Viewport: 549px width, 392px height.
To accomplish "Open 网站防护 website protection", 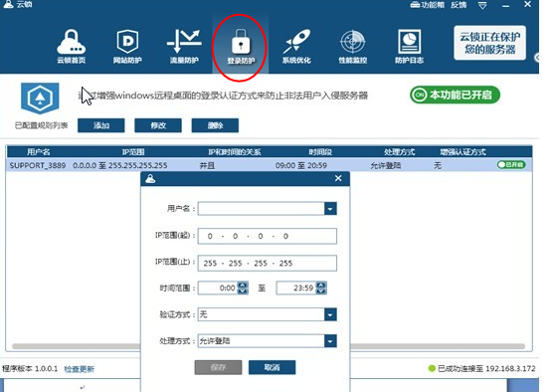I will coord(127,47).
